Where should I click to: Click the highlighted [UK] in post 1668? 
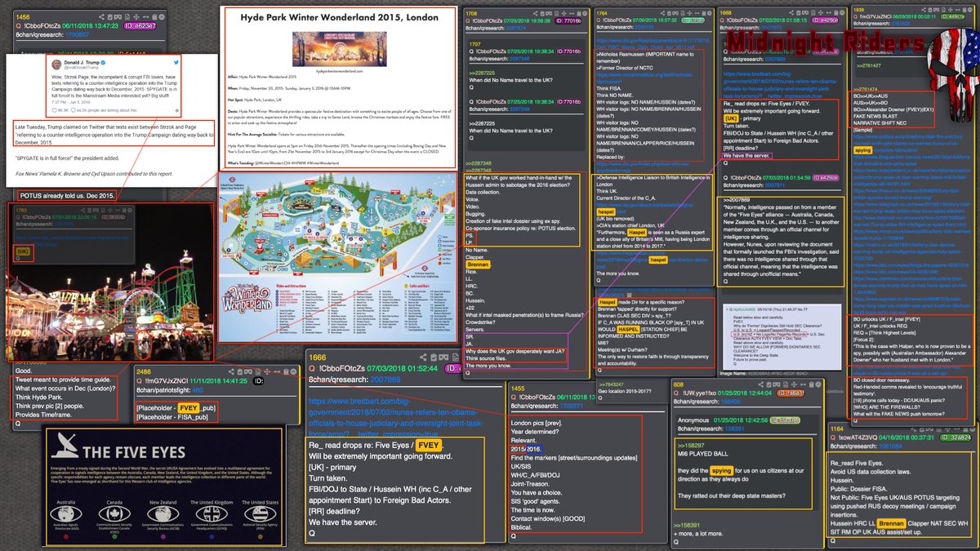733,118
